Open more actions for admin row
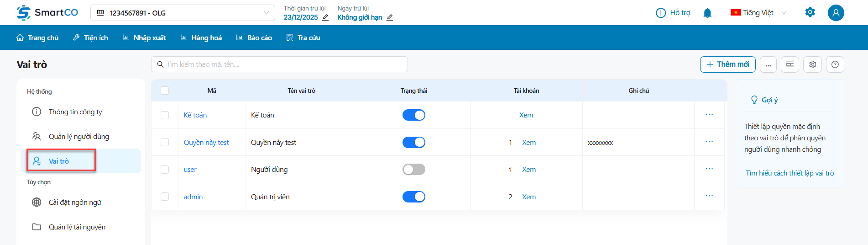The image size is (868, 245). (709, 196)
